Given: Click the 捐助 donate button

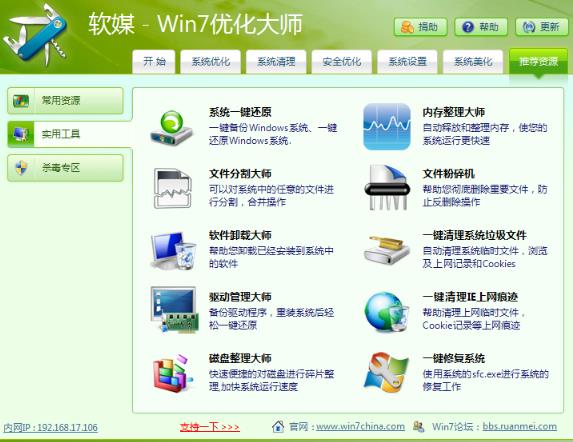Looking at the screenshot, I should click(420, 27).
